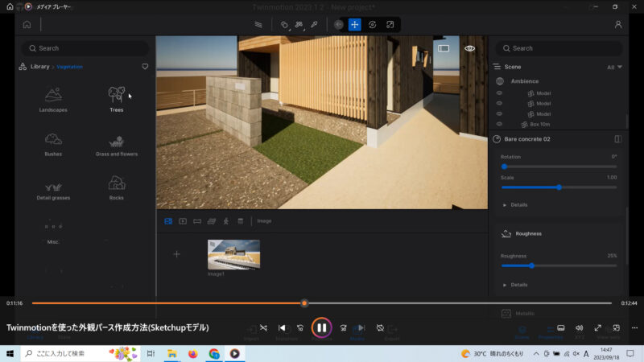
Task: Select the Presenter media mode icon
Action: click(x=240, y=221)
